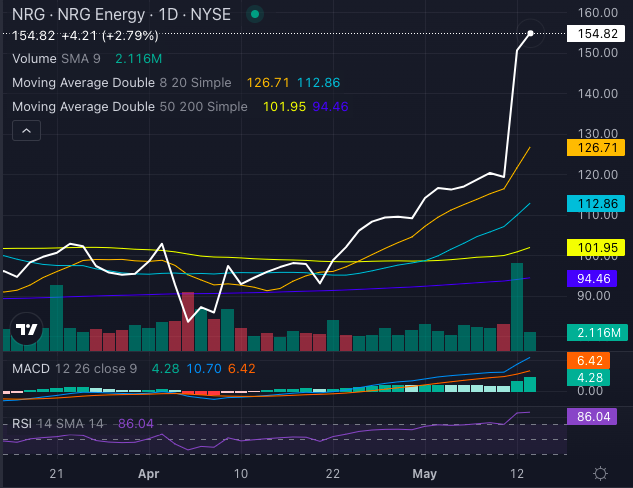Click the 12 date label on time axis

(x=517, y=473)
